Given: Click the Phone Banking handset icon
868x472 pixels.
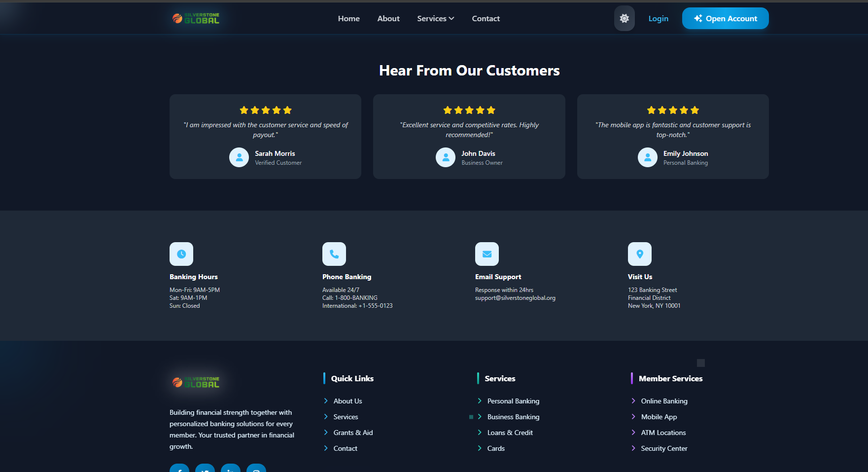Looking at the screenshot, I should [x=334, y=254].
